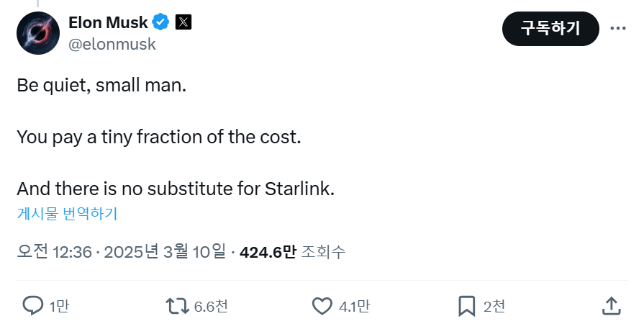Repost this post with the retweet icon
This screenshot has width=644, height=329.
tap(177, 306)
